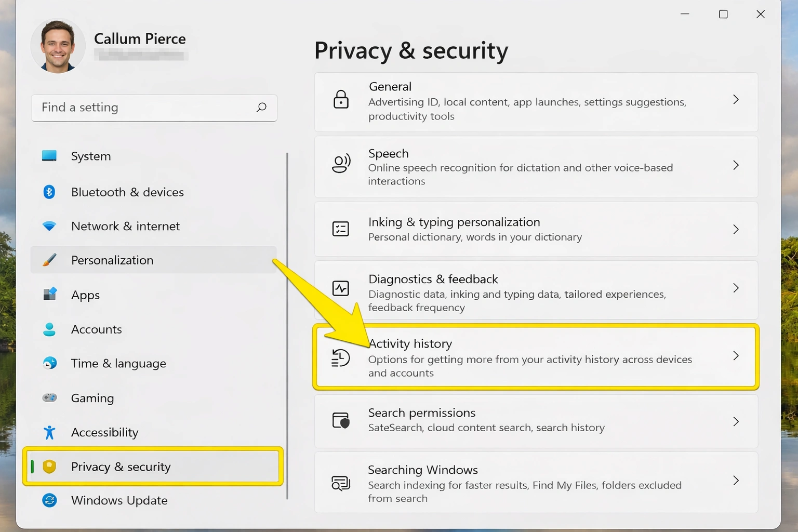Click the Personalization paintbrush icon
798x532 pixels.
49,260
